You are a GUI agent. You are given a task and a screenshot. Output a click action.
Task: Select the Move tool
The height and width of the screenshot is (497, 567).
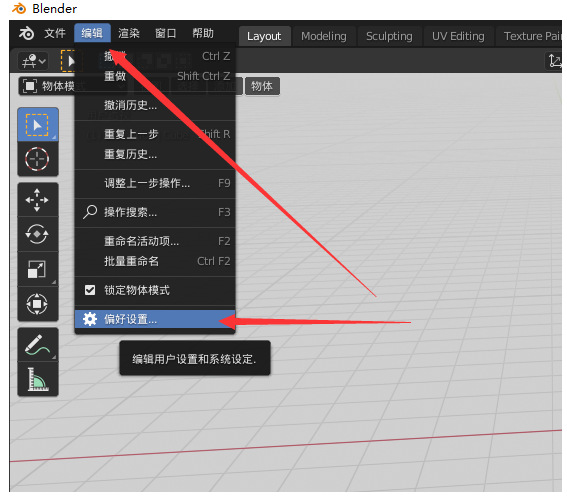38,200
